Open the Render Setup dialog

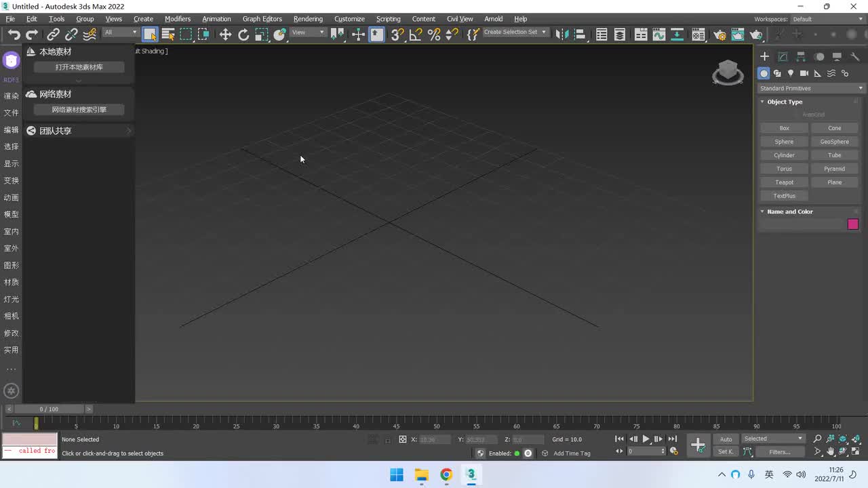click(x=720, y=35)
